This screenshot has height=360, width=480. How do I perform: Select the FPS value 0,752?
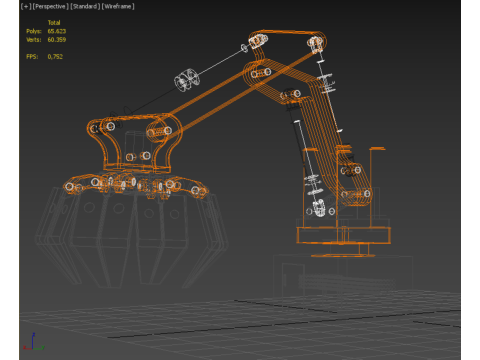pos(55,57)
